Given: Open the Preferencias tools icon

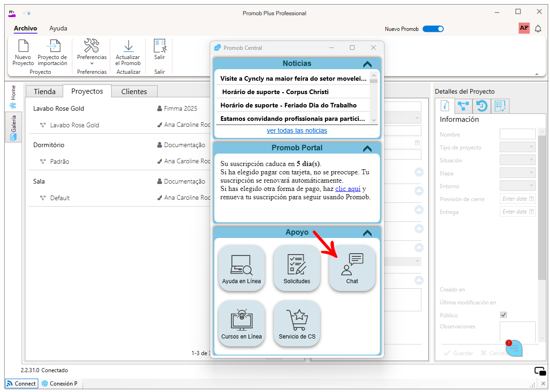Looking at the screenshot, I should coord(92,46).
